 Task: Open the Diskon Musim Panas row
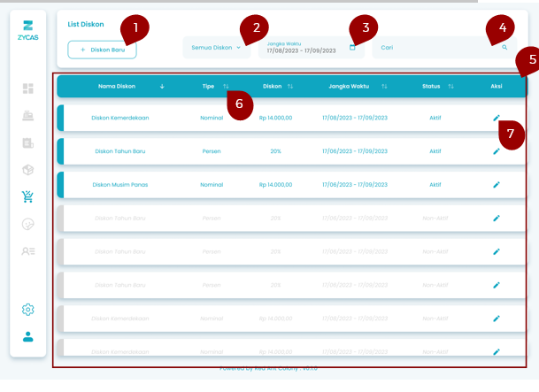click(124, 184)
